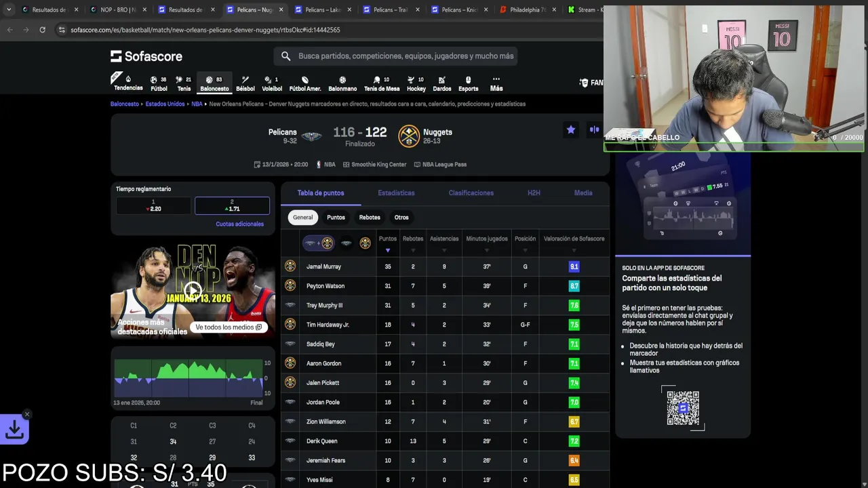This screenshot has width=868, height=488.
Task: Click the star favorite icon for match
Action: [571, 129]
